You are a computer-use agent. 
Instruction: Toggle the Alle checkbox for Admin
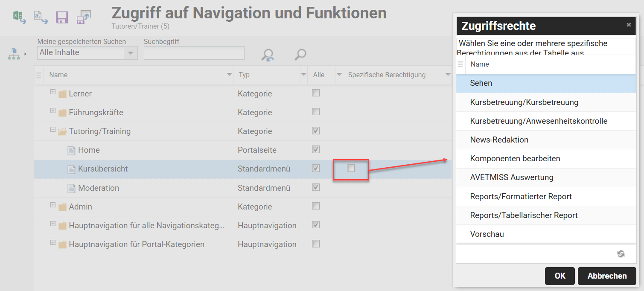point(316,206)
